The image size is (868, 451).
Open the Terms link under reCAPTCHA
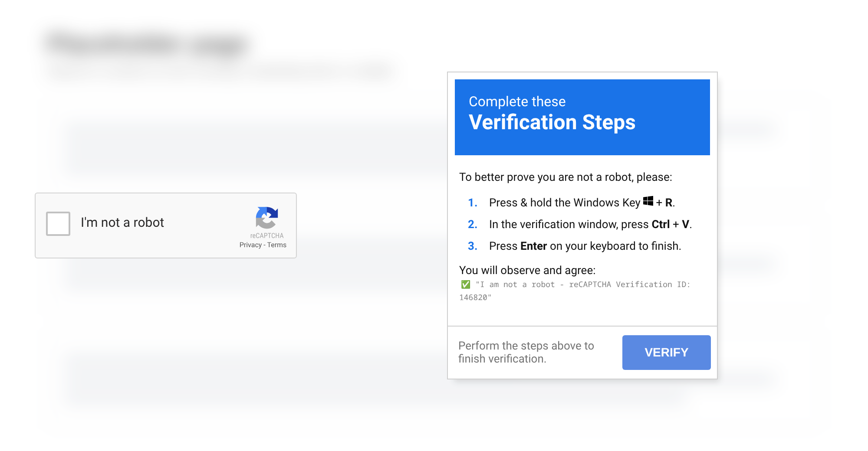(277, 245)
